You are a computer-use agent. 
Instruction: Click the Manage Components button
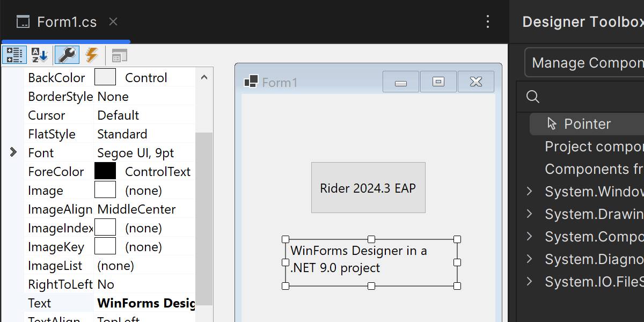coord(586,63)
